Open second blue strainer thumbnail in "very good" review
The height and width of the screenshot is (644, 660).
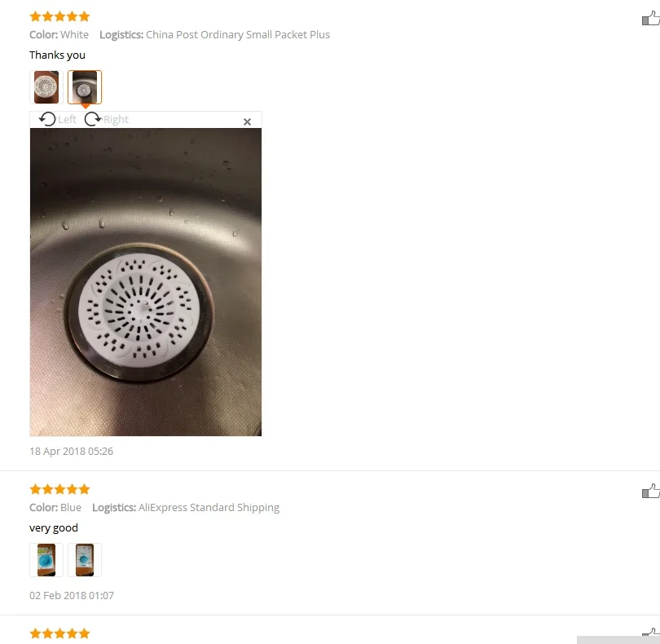point(85,560)
